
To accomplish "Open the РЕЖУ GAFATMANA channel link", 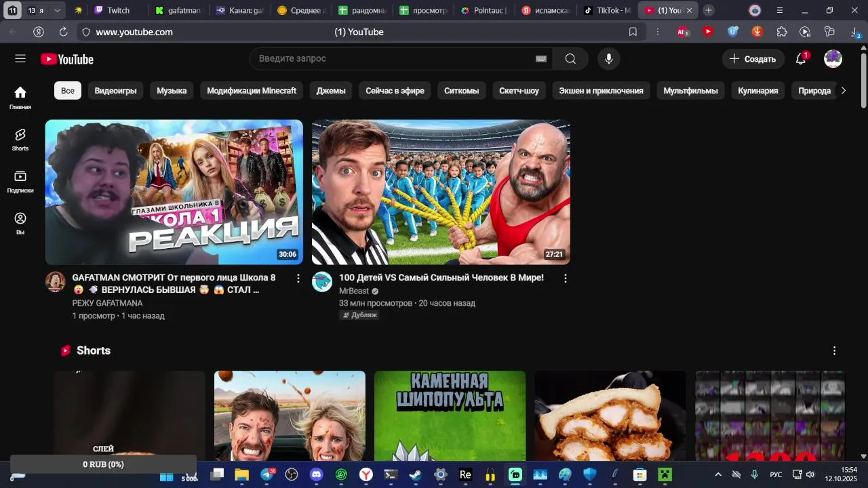I will (107, 303).
